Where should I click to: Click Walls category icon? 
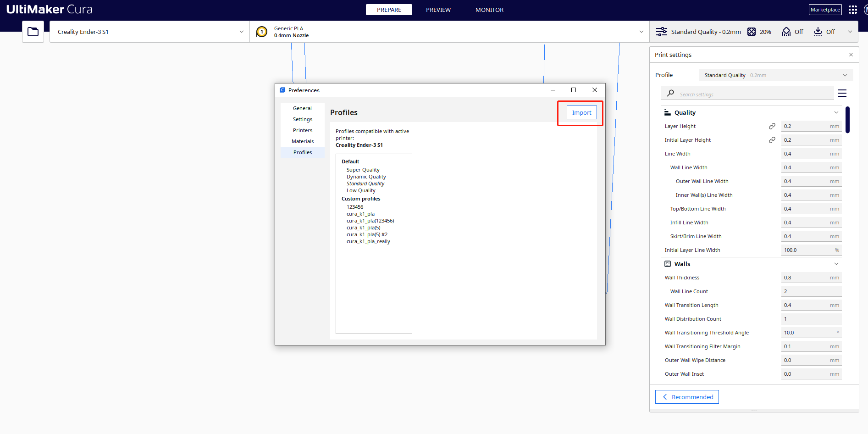click(668, 264)
